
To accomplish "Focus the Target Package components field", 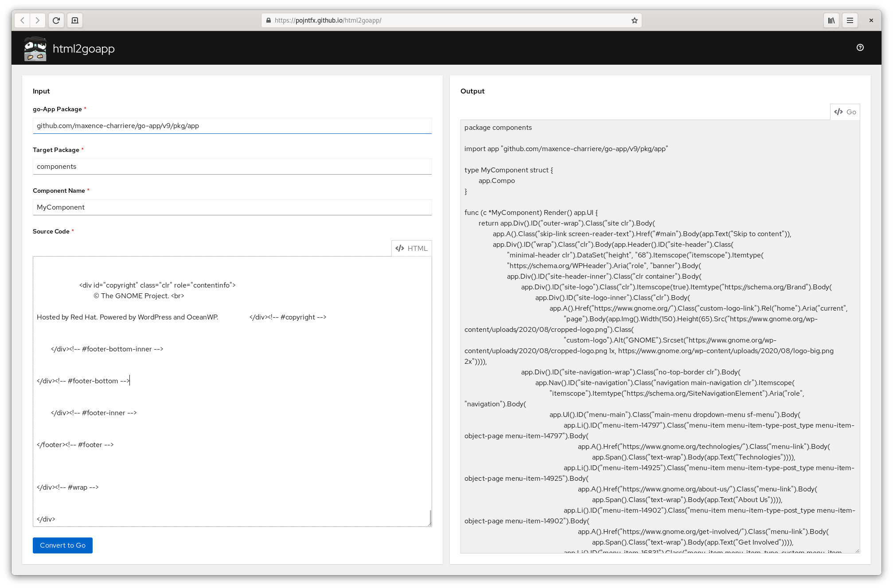I will click(232, 167).
